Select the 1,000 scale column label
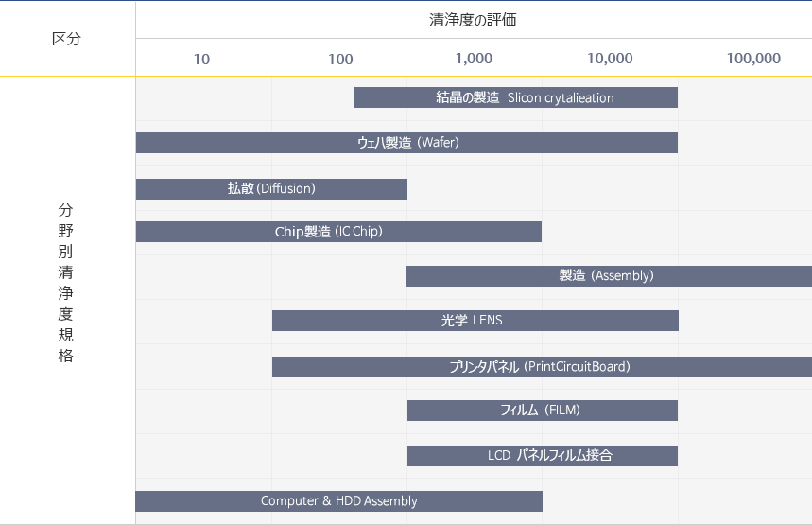Viewport: 812px width, 525px height. [x=474, y=59]
